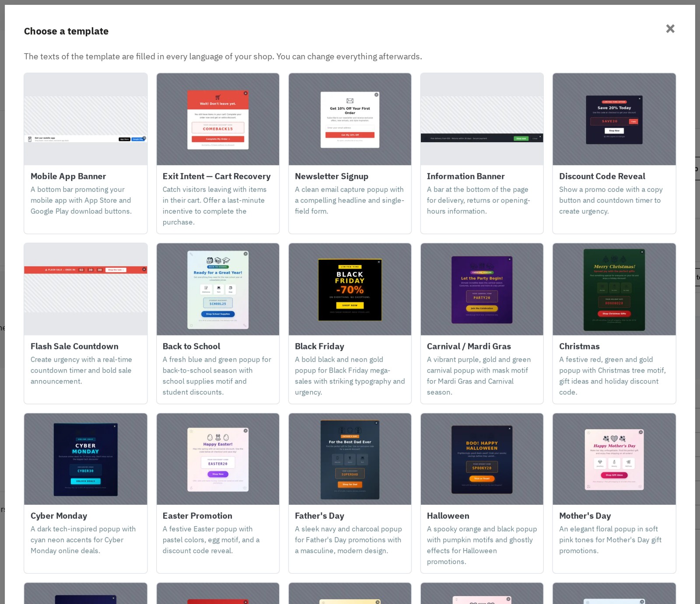Pick the Newsletter Signup template preview
This screenshot has height=604, width=700.
[x=350, y=119]
